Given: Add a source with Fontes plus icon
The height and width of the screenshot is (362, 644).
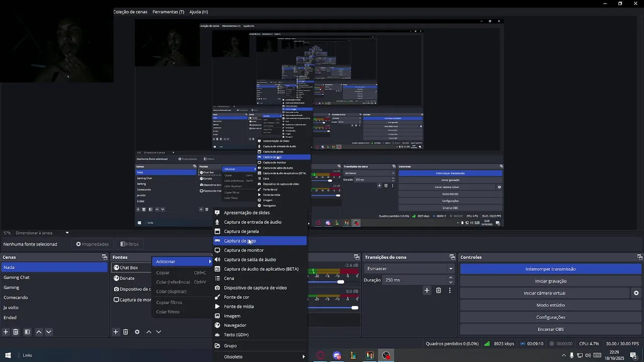Looking at the screenshot, I should [115, 332].
